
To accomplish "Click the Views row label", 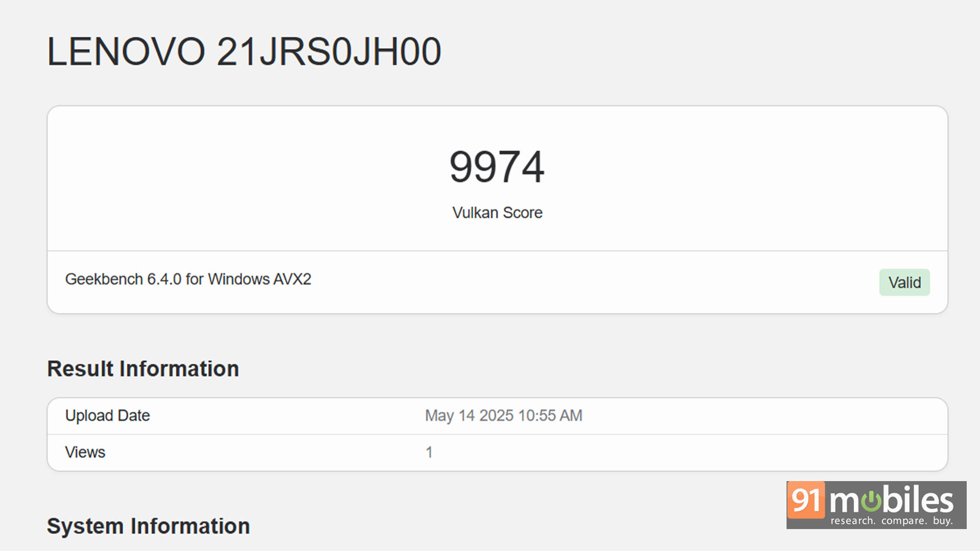I will [85, 452].
